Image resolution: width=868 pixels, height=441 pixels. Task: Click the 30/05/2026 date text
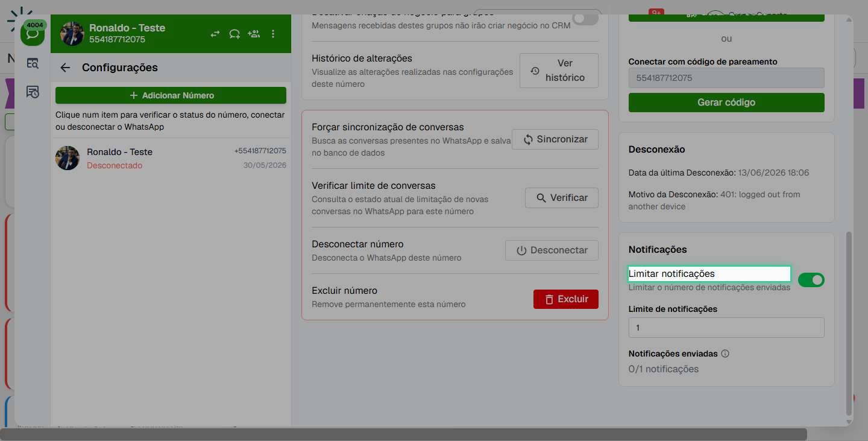click(265, 165)
